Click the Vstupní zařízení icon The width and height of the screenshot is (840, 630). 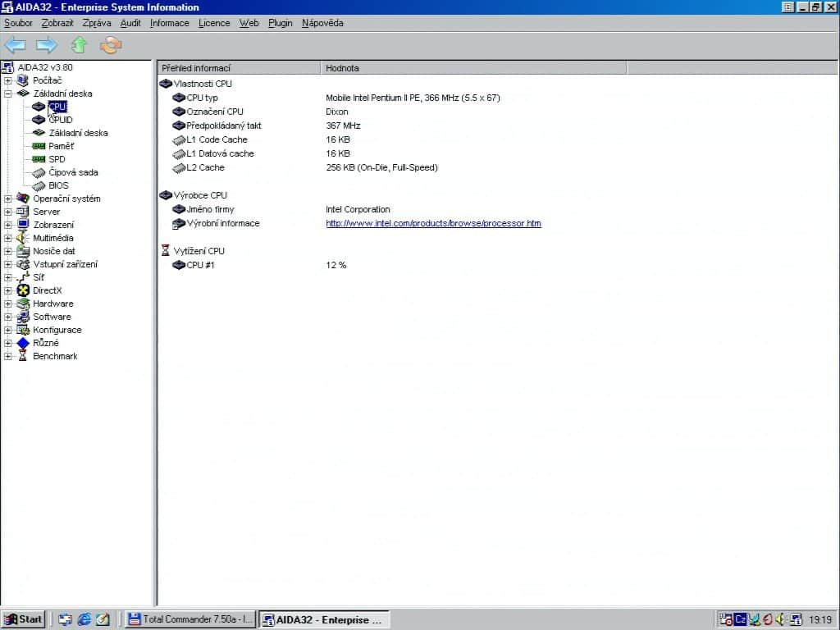(x=22, y=264)
